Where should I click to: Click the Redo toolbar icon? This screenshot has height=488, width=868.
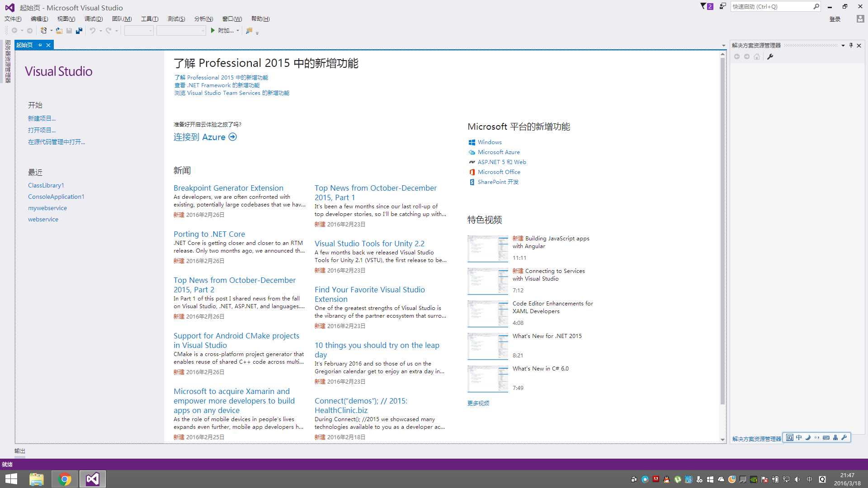tap(108, 31)
